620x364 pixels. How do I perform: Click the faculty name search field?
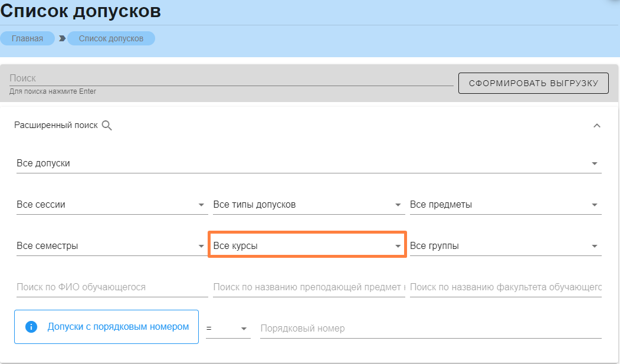pos(505,287)
